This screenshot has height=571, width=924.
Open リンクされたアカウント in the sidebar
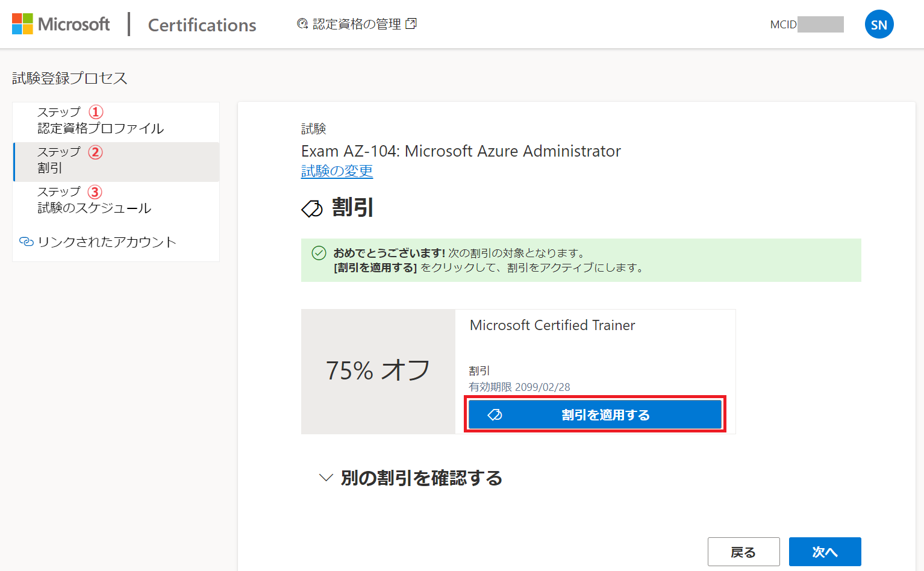(x=108, y=242)
